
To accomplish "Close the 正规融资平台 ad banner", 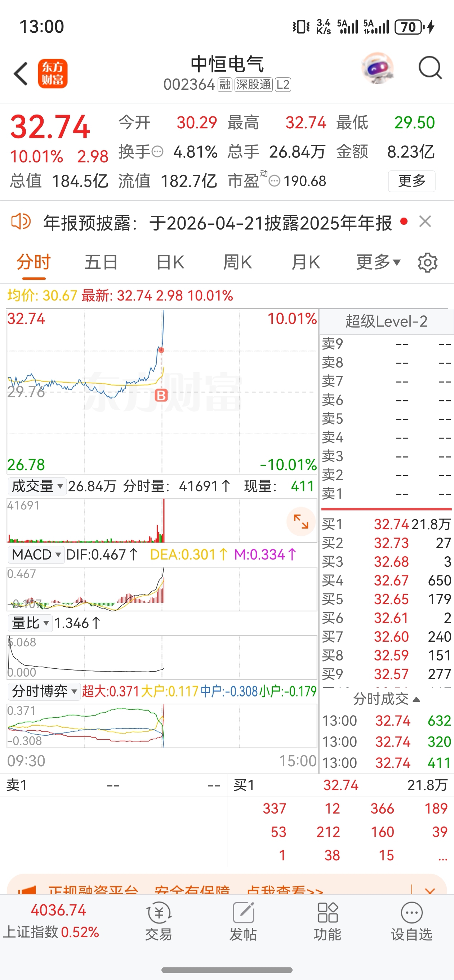I will click(x=429, y=891).
